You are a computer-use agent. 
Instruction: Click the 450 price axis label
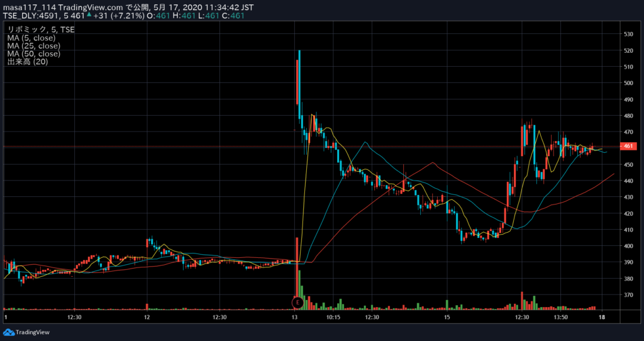tap(628, 165)
